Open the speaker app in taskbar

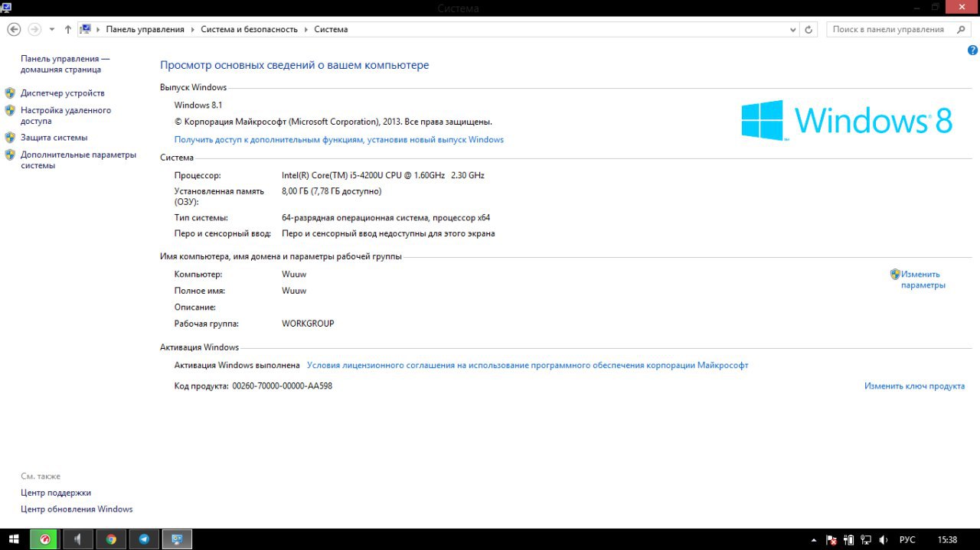pos(77,539)
